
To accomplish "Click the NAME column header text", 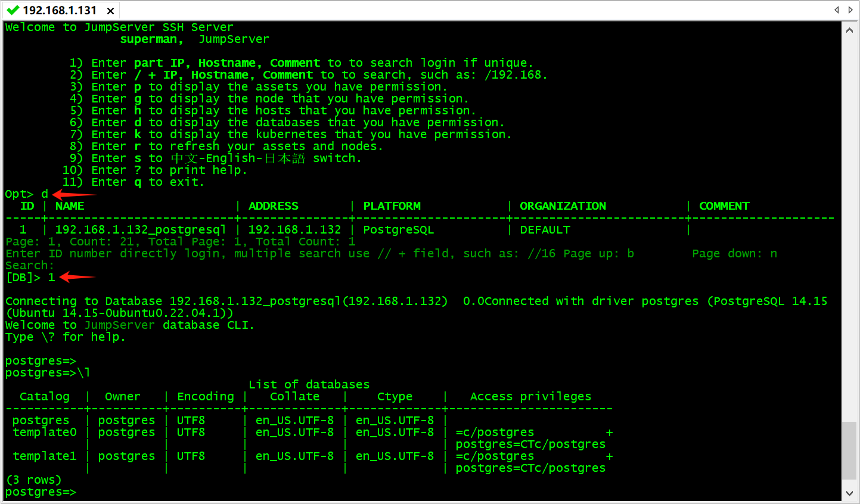I will (70, 206).
